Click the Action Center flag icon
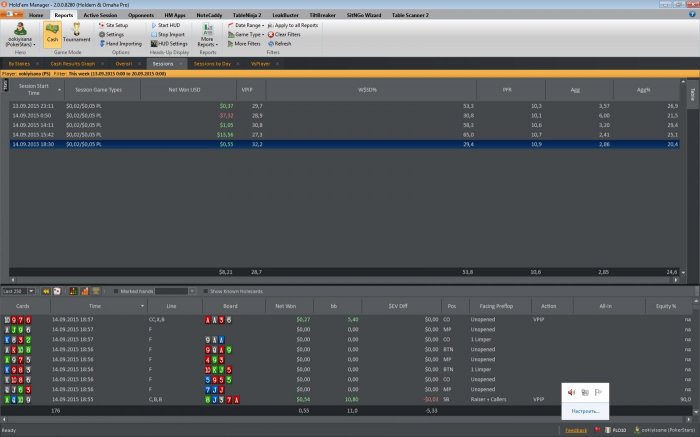 (599, 392)
